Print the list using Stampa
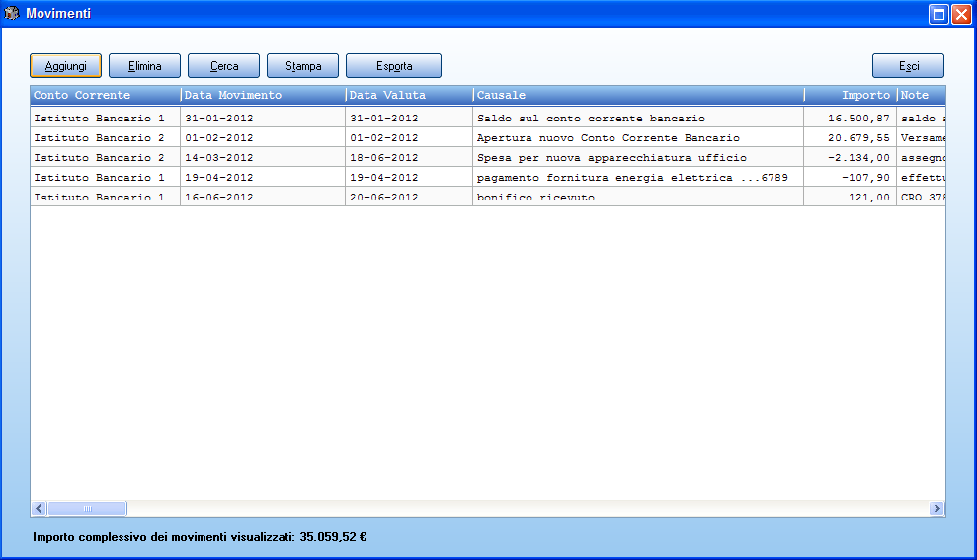This screenshot has width=977, height=560. pos(303,65)
